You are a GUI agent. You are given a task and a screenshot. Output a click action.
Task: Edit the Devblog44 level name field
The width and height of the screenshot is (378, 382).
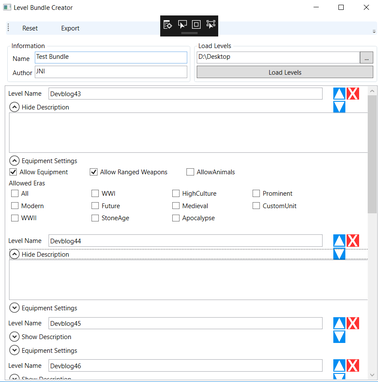[185, 241]
